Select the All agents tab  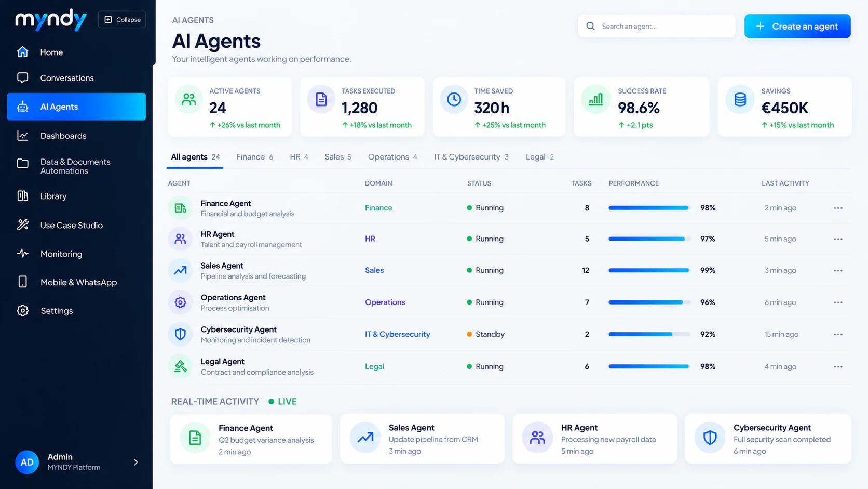pyautogui.click(x=195, y=157)
